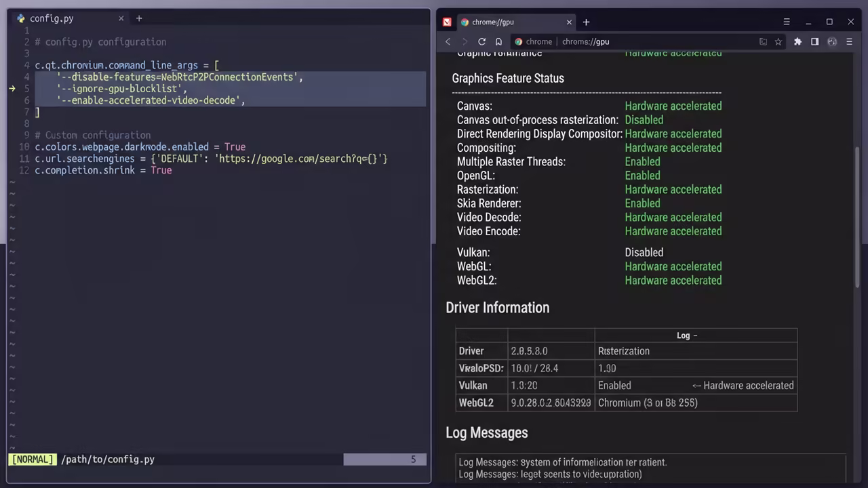This screenshot has height=488, width=868.
Task: Go back in the browser
Action: pos(448,41)
